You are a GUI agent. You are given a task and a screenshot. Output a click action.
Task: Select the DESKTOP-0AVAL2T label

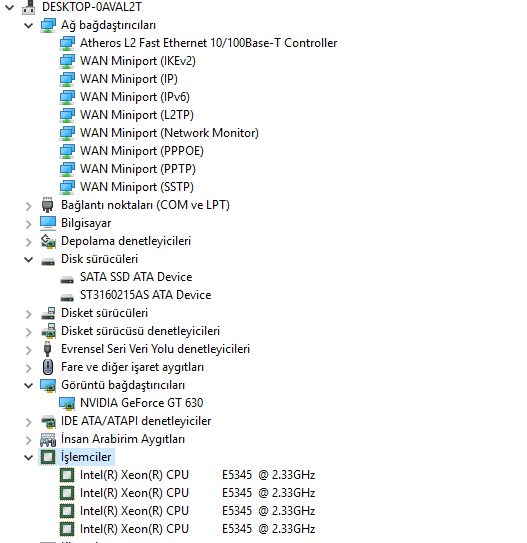pos(92,7)
